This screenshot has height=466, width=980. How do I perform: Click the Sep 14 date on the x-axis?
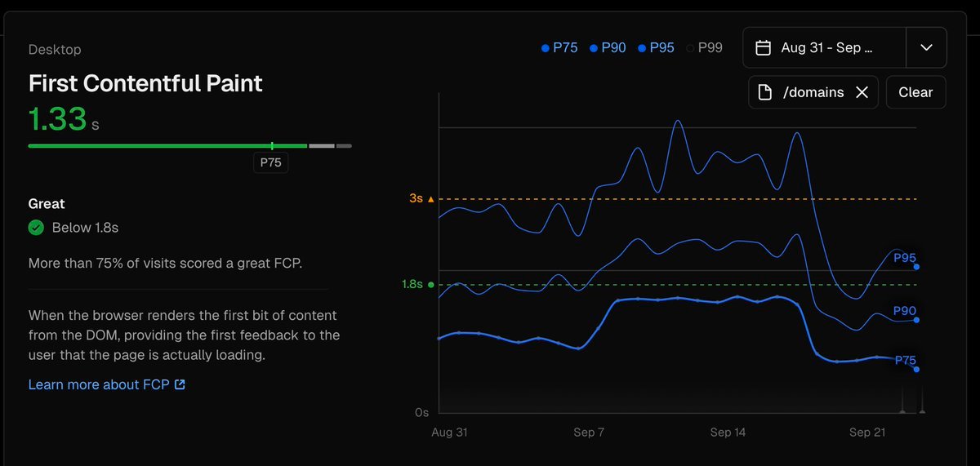coord(728,433)
